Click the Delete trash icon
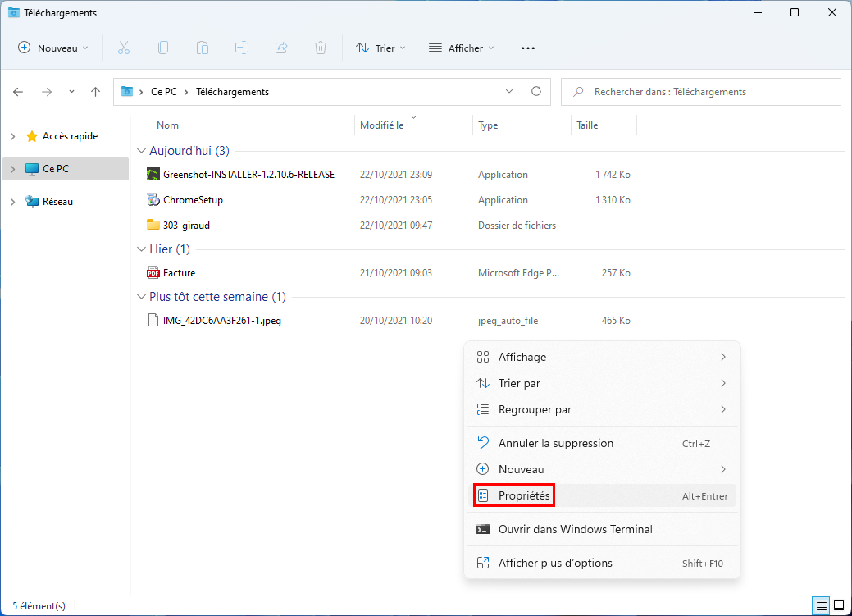The image size is (852, 616). tap(321, 48)
